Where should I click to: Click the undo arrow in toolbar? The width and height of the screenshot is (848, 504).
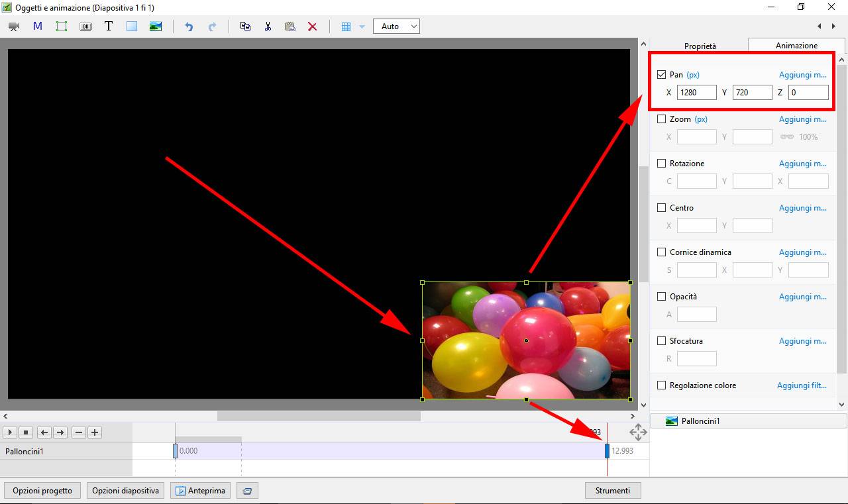pyautogui.click(x=189, y=26)
